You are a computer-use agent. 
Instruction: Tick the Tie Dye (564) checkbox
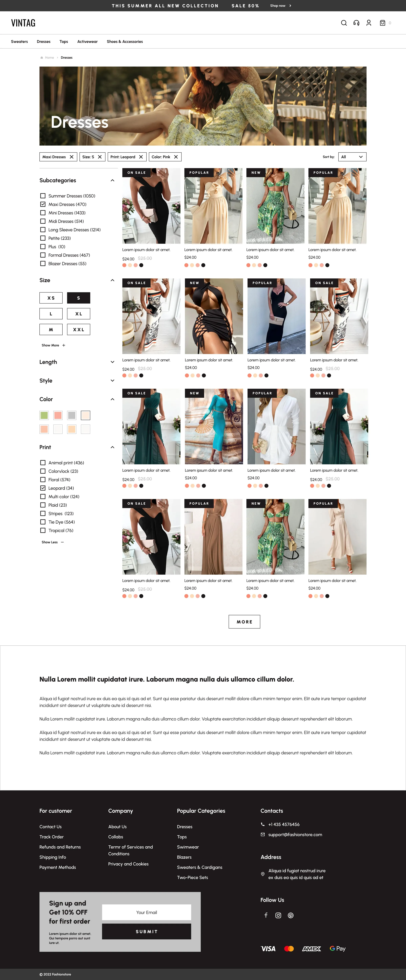pyautogui.click(x=43, y=522)
